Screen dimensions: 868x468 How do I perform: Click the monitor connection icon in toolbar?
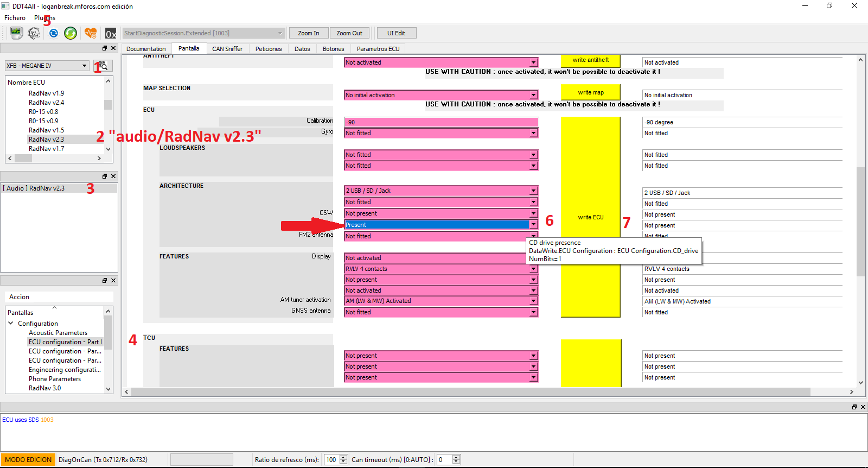16,33
